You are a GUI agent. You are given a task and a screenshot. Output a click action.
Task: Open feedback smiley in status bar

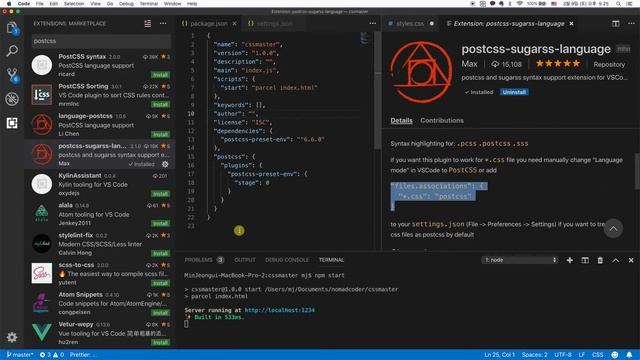click(x=615, y=355)
